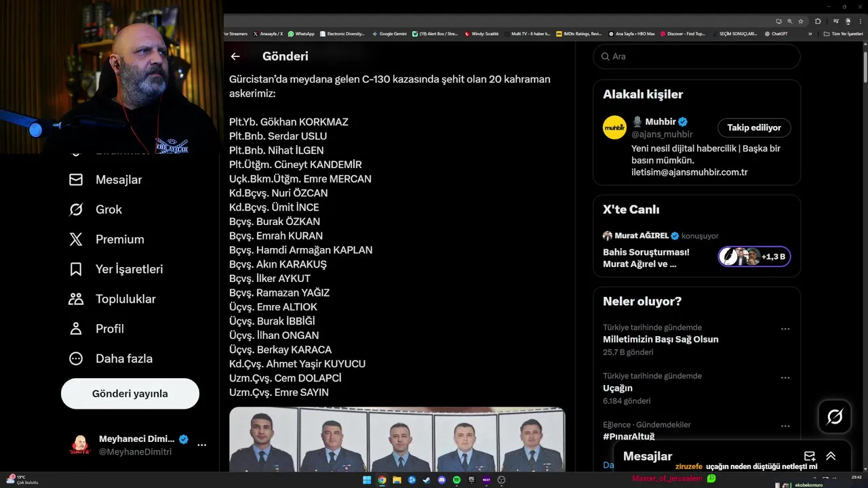This screenshot has width=868, height=488.
Task: Open Premium in the sidebar
Action: [106, 239]
